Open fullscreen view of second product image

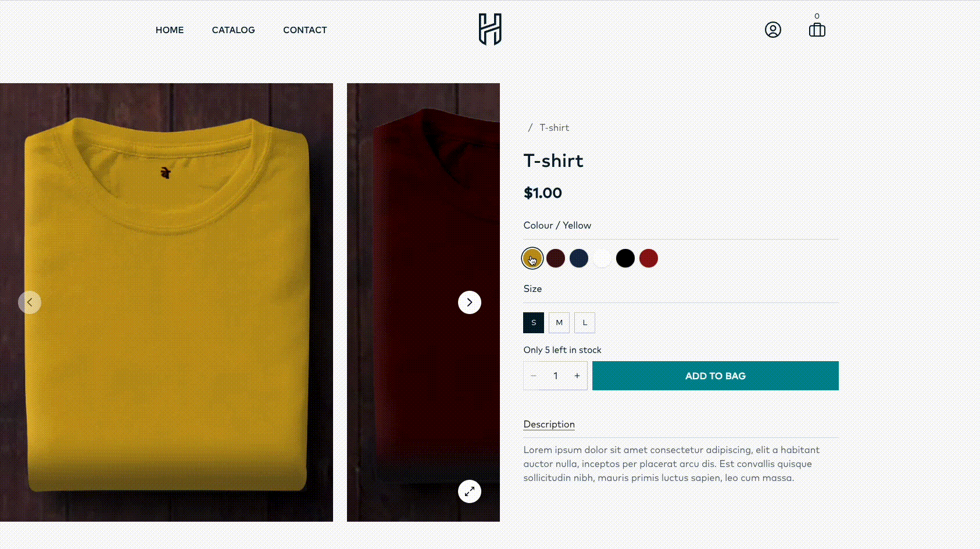click(x=469, y=491)
